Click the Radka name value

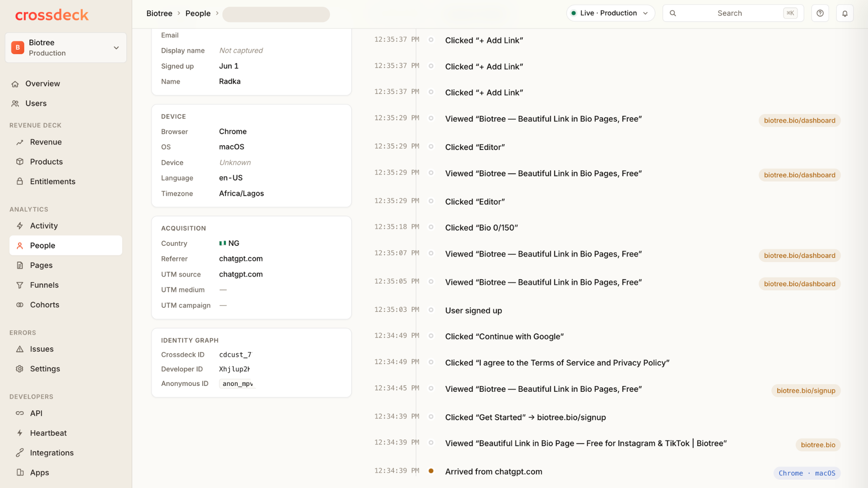pyautogui.click(x=230, y=81)
